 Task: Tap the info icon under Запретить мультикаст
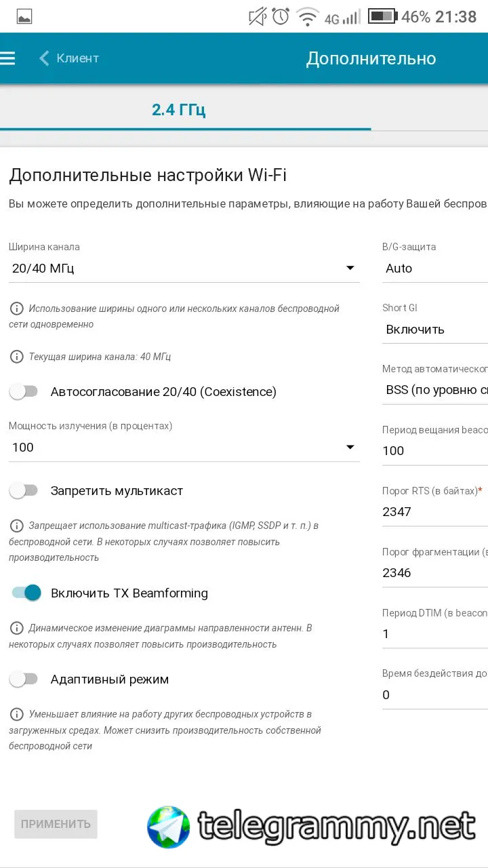click(16, 526)
